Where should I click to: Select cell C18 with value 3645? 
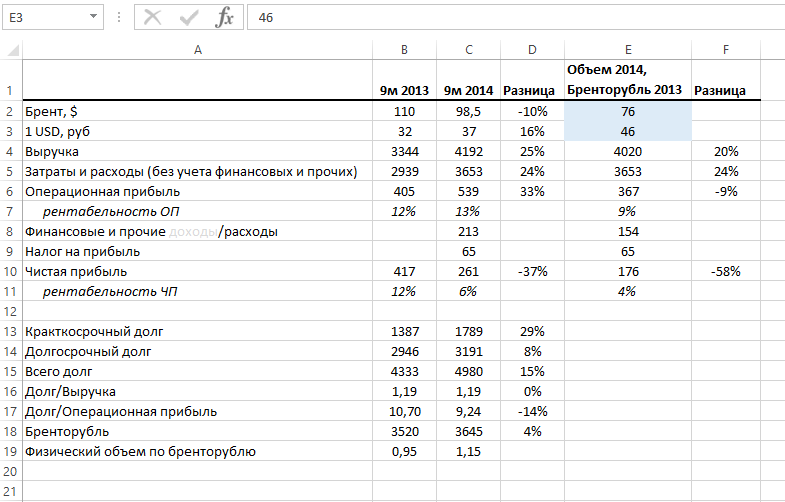coord(469,431)
